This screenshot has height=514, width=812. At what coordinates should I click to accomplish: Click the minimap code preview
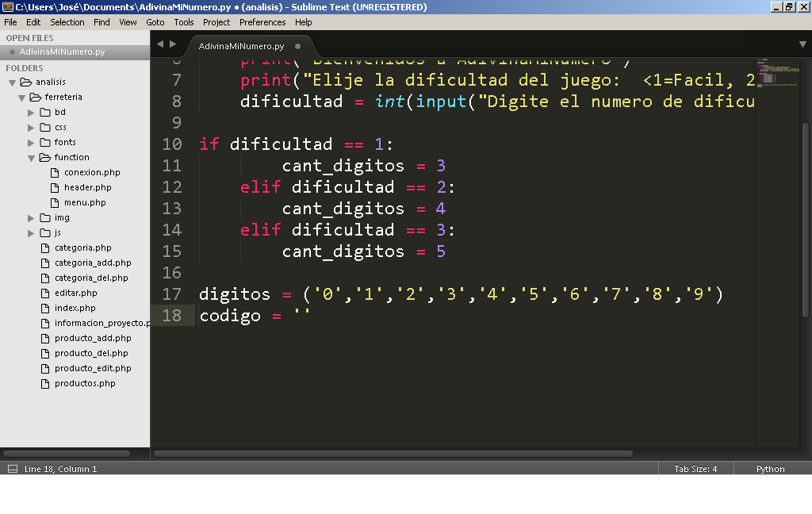(x=779, y=72)
